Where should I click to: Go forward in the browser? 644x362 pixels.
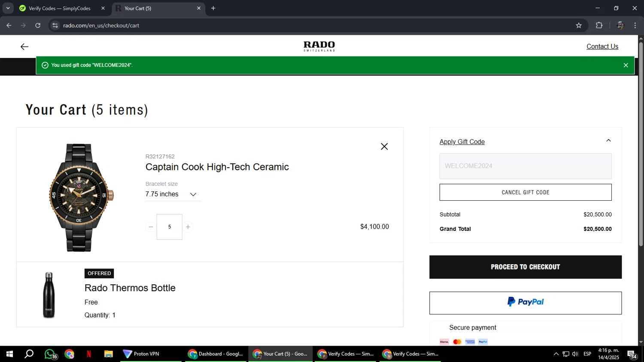click(24, 25)
